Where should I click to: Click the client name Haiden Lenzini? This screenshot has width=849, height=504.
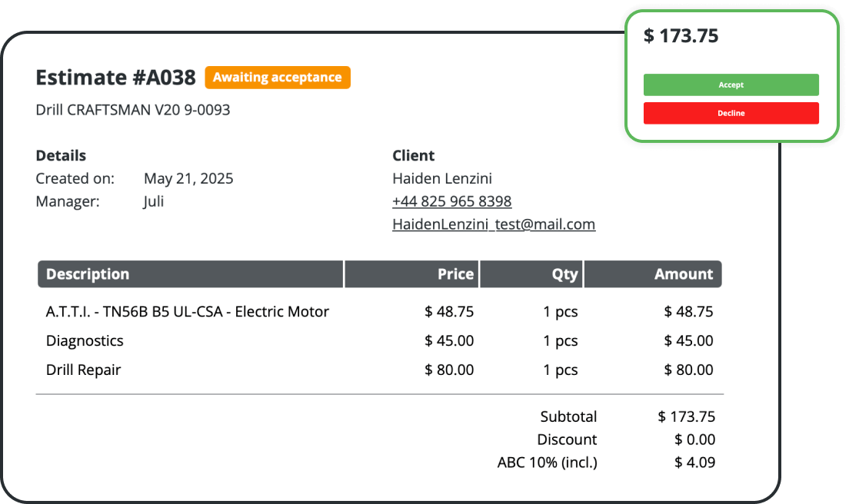[x=442, y=179]
